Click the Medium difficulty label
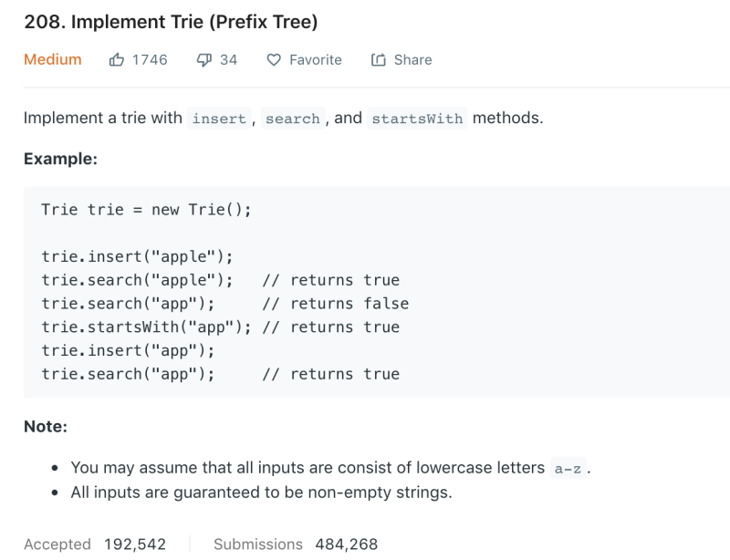Image resolution: width=730 pixels, height=560 pixels. [53, 59]
